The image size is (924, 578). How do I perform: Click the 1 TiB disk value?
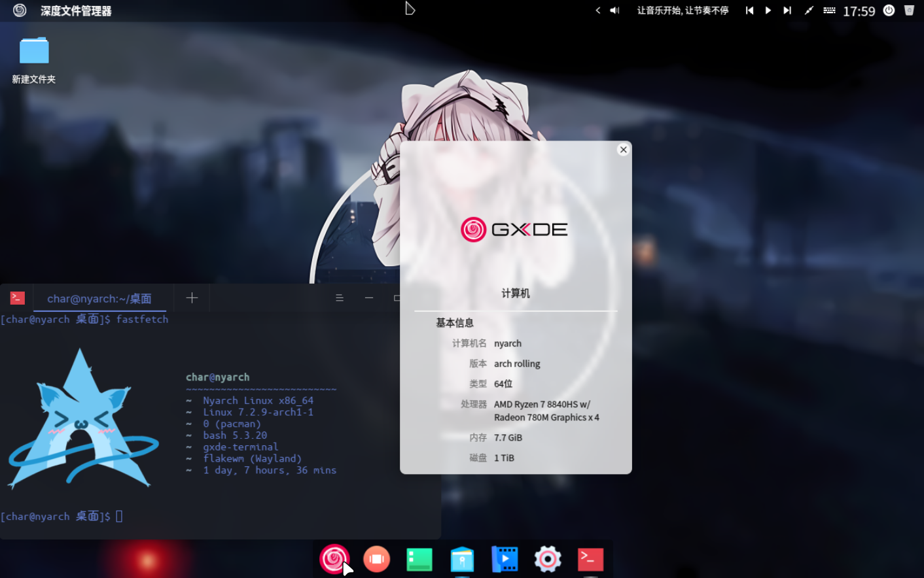pos(504,458)
